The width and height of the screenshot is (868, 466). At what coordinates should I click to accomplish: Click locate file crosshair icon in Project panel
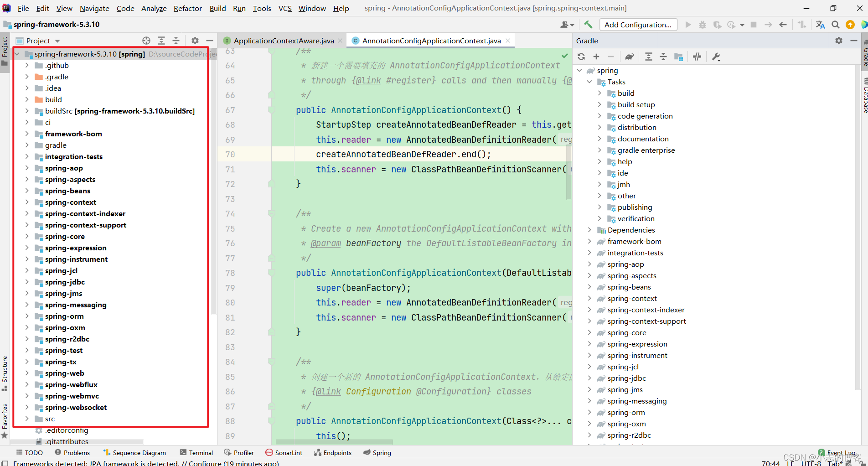[146, 41]
